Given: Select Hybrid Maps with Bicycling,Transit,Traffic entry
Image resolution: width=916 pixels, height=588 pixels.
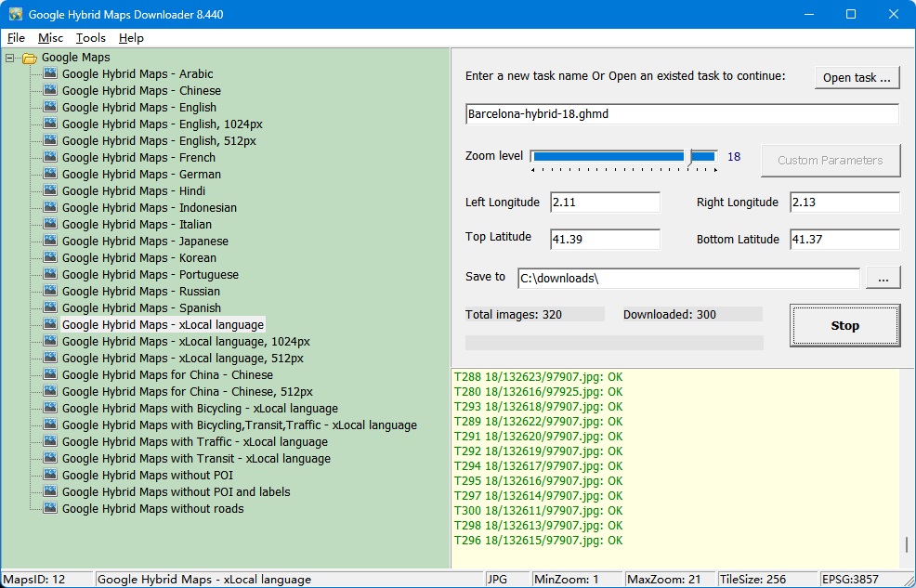Looking at the screenshot, I should click(x=240, y=425).
